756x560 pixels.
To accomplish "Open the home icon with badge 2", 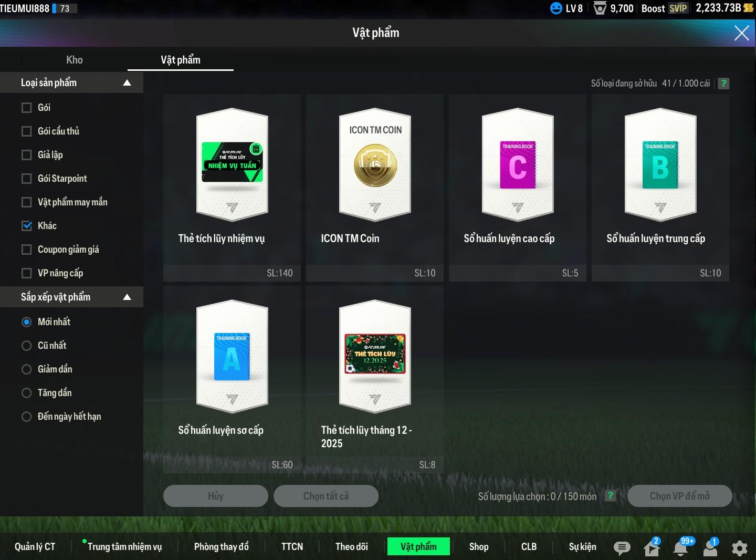I will click(652, 548).
